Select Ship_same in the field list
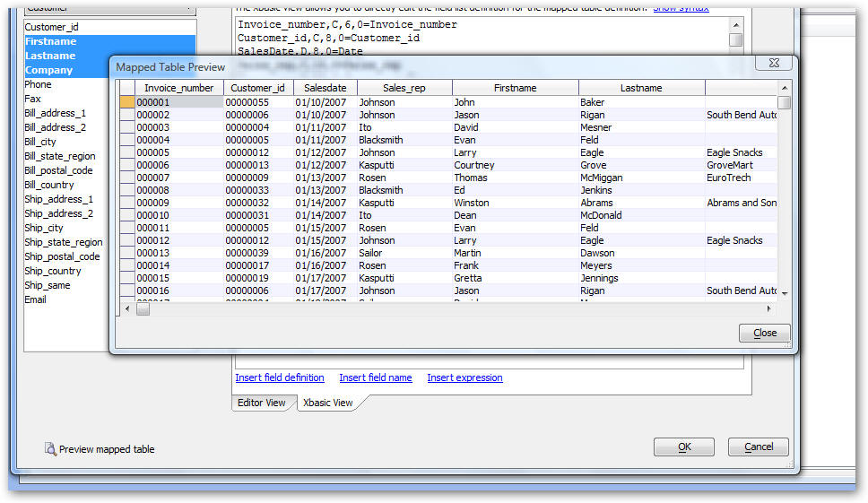 click(66, 286)
